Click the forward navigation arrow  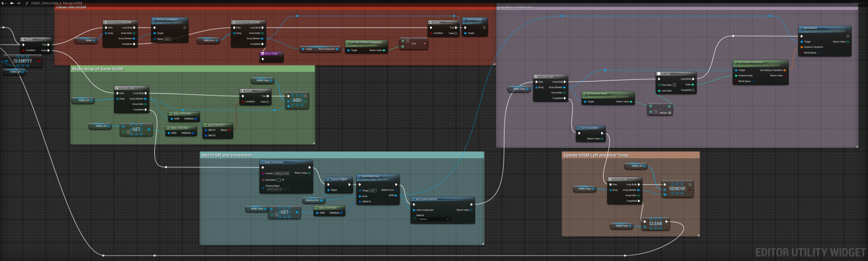(19, 3)
